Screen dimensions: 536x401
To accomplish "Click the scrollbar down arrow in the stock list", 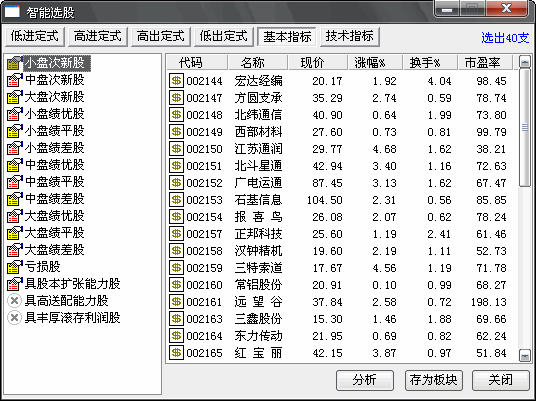I will click(525, 355).
